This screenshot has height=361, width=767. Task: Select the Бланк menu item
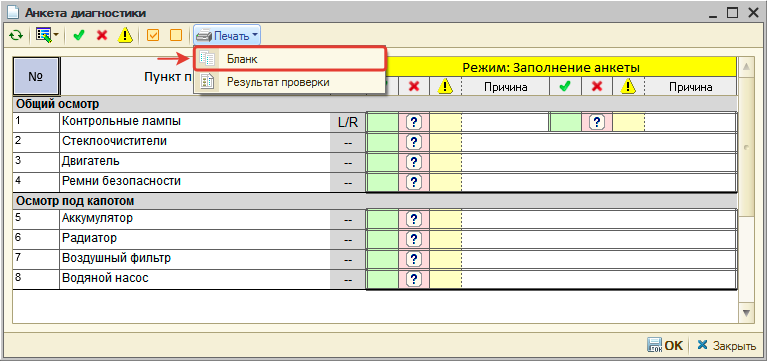click(x=290, y=59)
